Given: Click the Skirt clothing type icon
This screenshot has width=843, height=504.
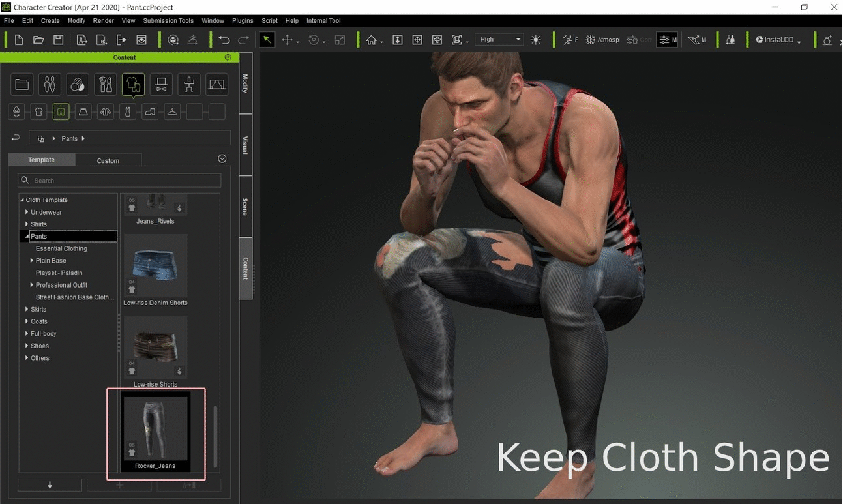Looking at the screenshot, I should coord(83,111).
